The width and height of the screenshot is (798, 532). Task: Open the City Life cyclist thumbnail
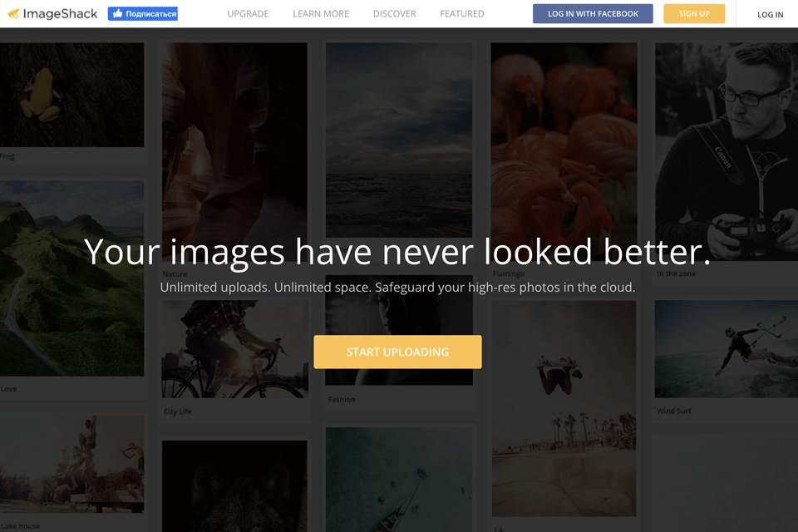tap(234, 349)
